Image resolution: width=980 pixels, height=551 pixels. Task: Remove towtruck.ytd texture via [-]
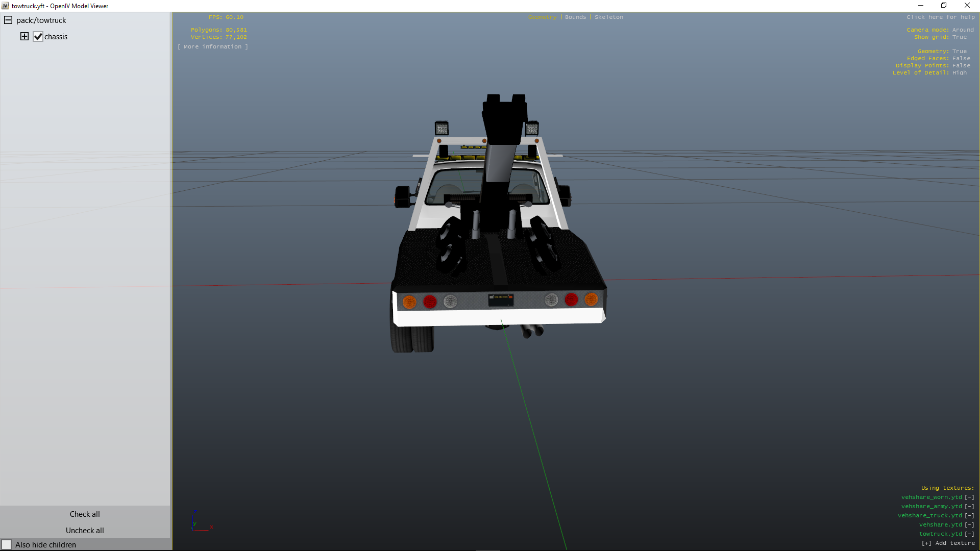tap(969, 534)
